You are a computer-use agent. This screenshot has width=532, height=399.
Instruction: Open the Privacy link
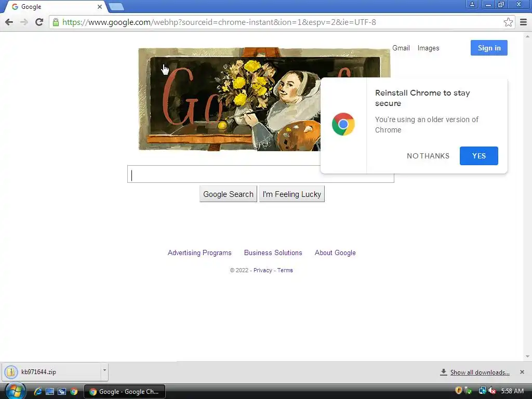tap(262, 270)
